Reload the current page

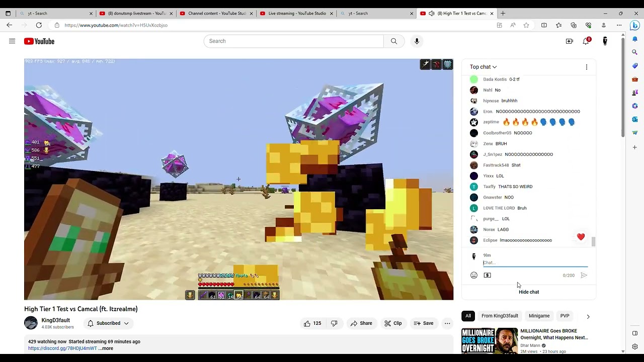tap(39, 25)
